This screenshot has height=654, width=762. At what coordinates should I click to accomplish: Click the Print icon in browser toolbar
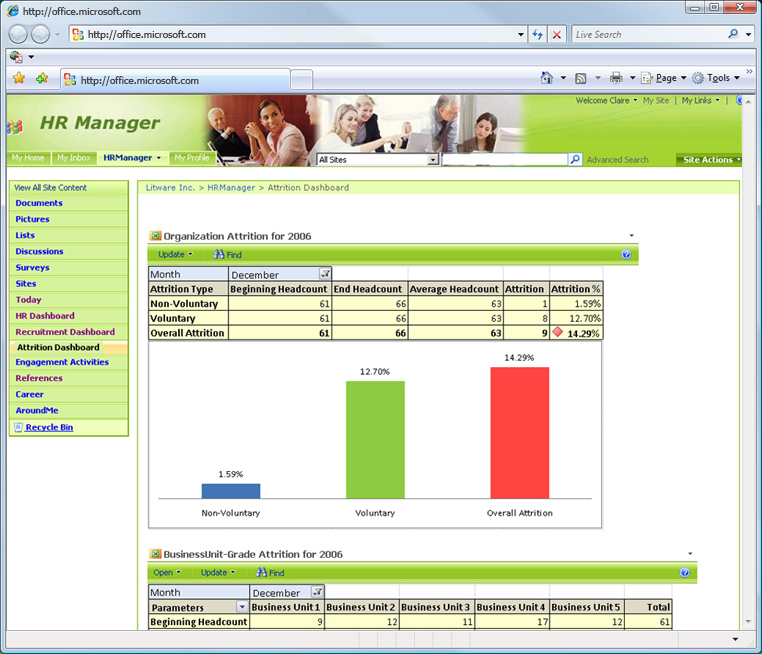point(616,78)
